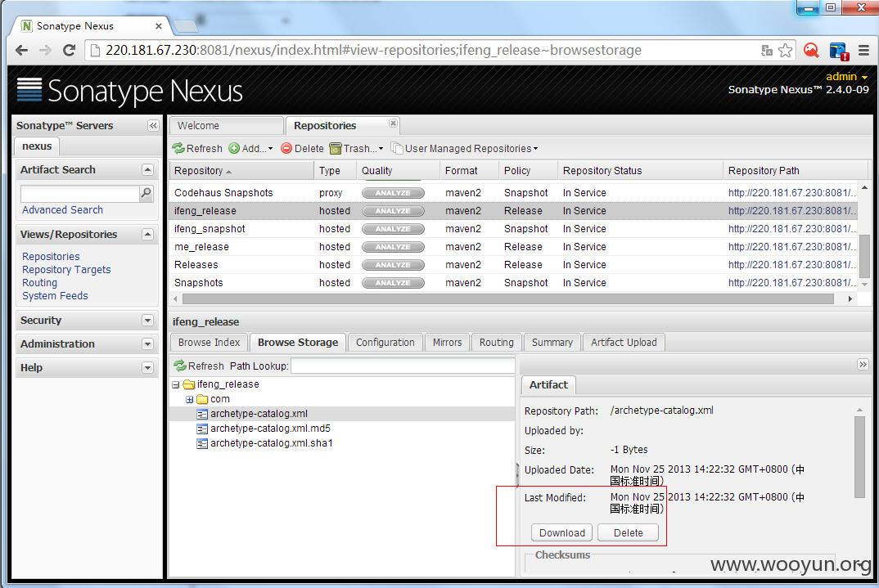Click the Path Lookup input field
879x588 pixels.
(x=403, y=366)
